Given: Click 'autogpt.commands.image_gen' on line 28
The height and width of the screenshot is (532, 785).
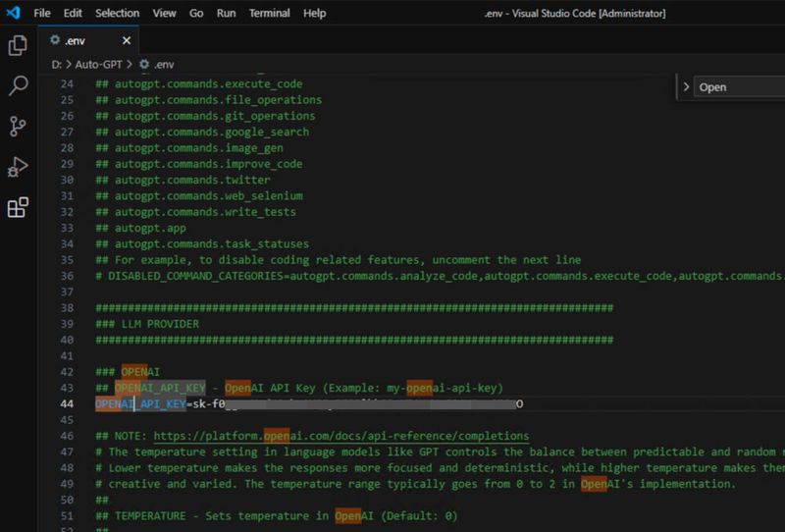Looking at the screenshot, I should [199, 148].
